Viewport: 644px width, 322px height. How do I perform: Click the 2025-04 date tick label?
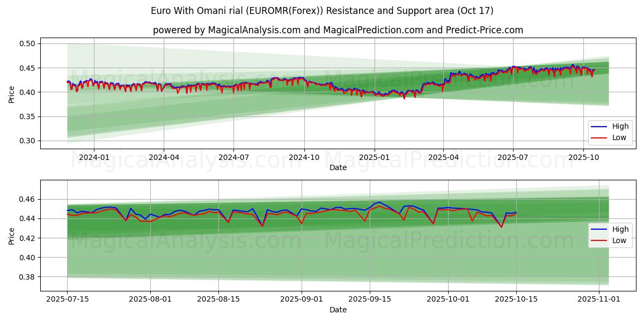(443, 157)
